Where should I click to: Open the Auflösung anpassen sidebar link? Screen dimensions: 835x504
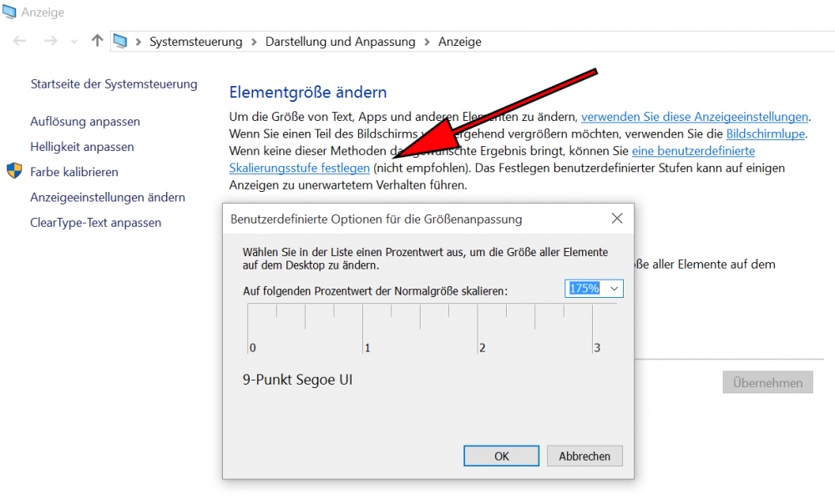coord(85,122)
